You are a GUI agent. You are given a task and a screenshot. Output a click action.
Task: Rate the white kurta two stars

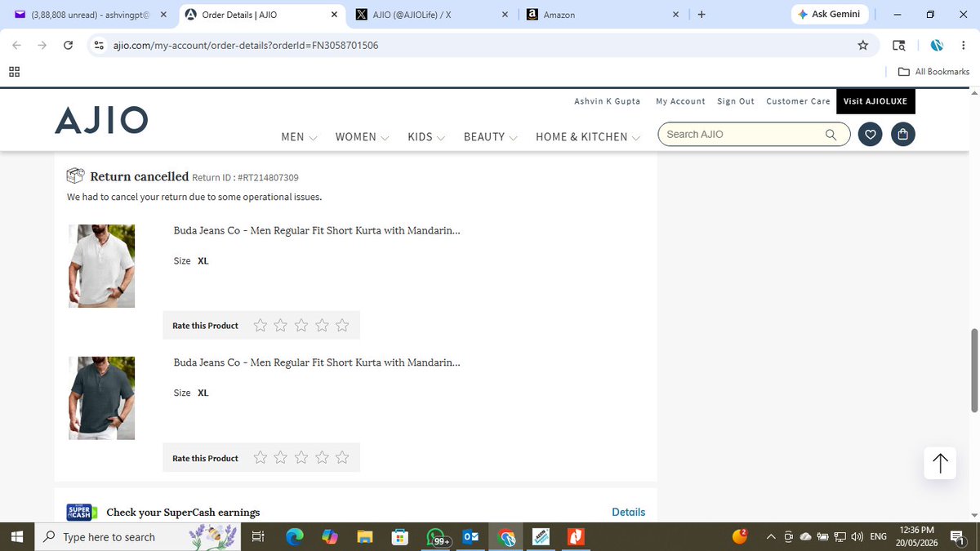(281, 326)
